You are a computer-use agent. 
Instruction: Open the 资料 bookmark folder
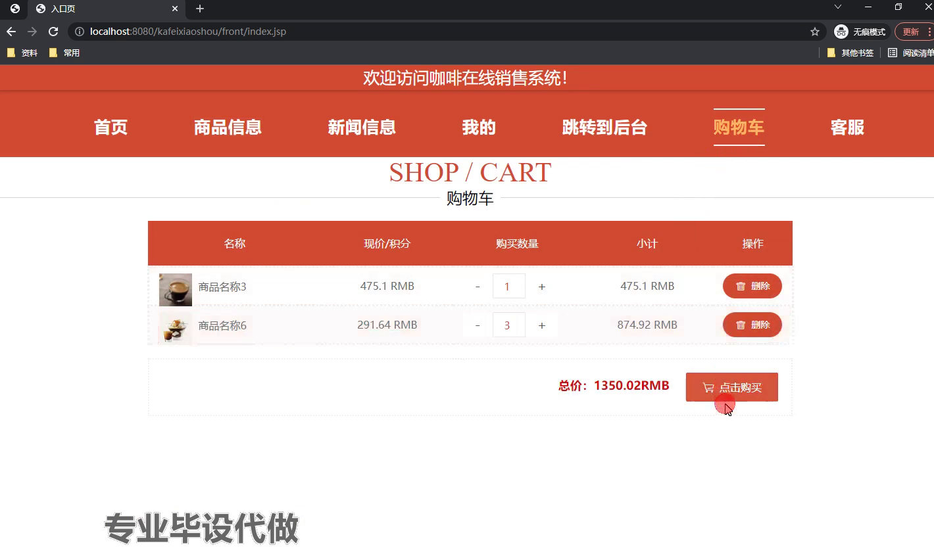(22, 53)
